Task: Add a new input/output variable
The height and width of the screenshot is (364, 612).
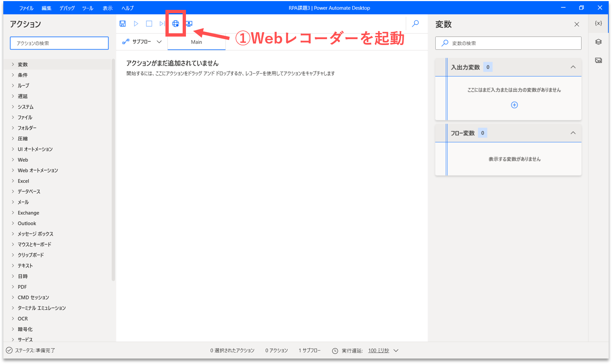Action: click(514, 105)
